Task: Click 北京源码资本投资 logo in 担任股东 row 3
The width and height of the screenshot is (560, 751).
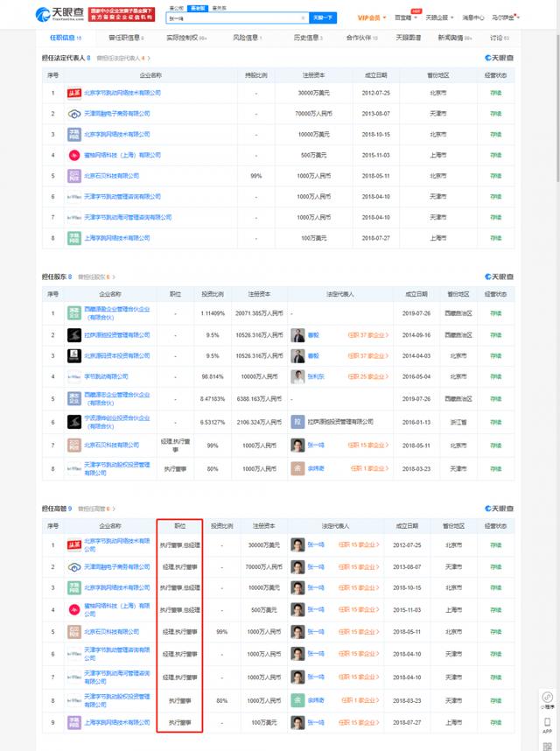Action: [x=73, y=356]
